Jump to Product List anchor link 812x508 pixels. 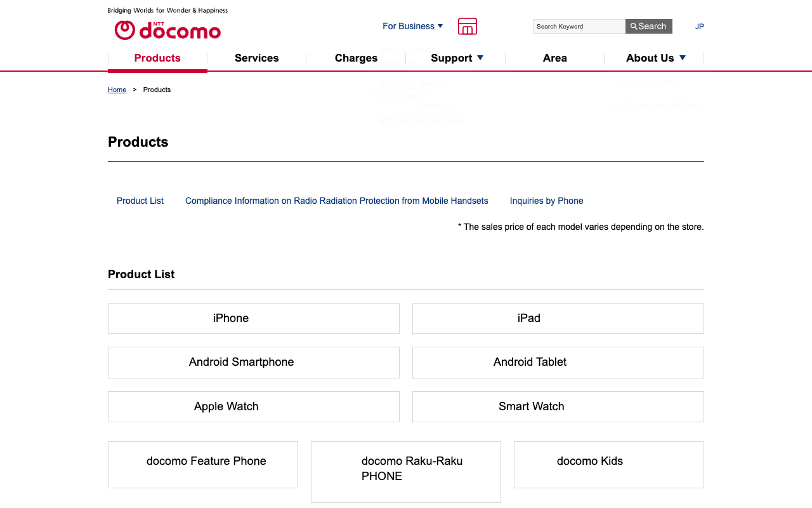click(140, 201)
